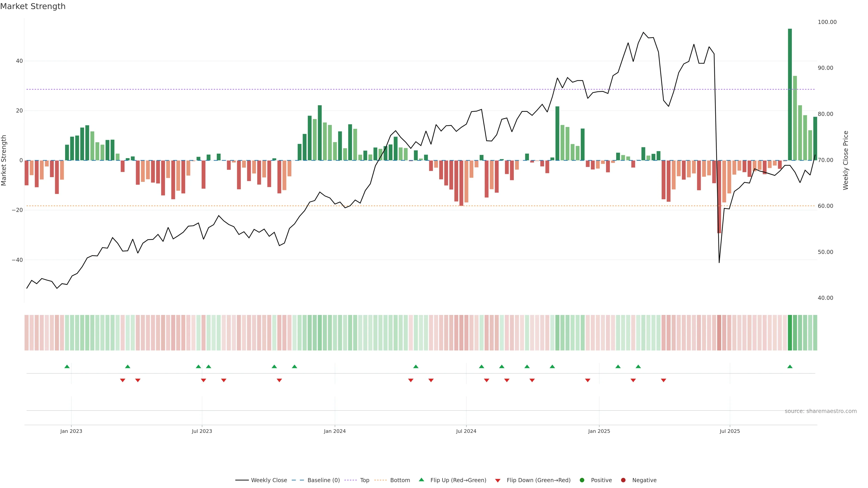Click the Jan 2023 x-axis label
The image size is (868, 488).
coord(71,431)
